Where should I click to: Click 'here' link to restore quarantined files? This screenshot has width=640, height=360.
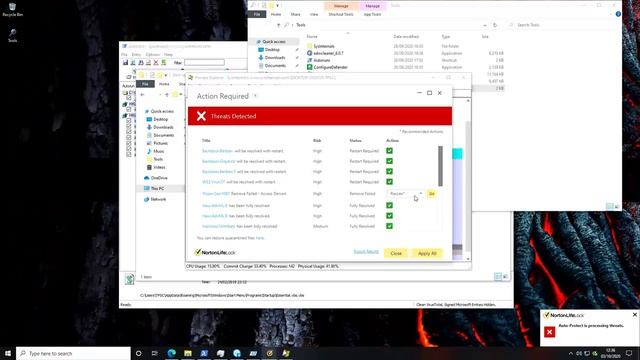(x=260, y=238)
